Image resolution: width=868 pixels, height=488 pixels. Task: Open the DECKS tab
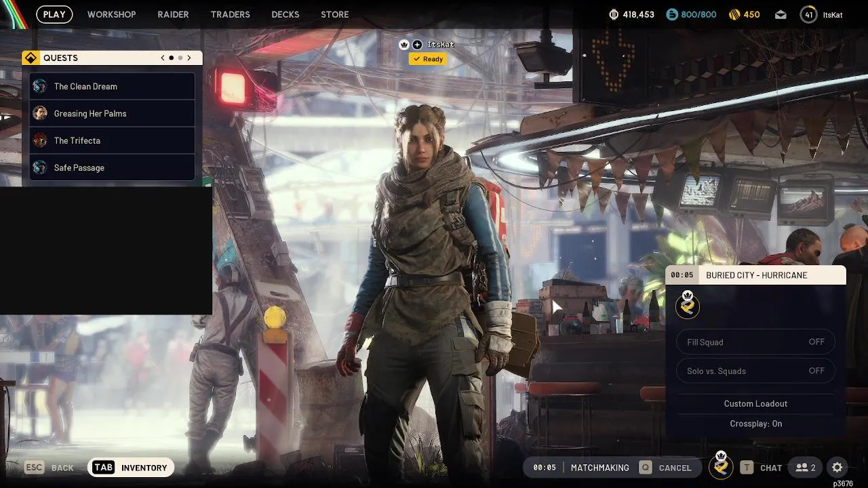pyautogui.click(x=285, y=14)
